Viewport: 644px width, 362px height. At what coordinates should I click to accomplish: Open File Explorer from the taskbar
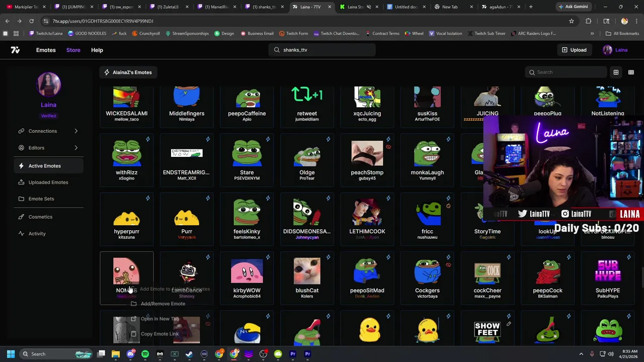(116, 354)
